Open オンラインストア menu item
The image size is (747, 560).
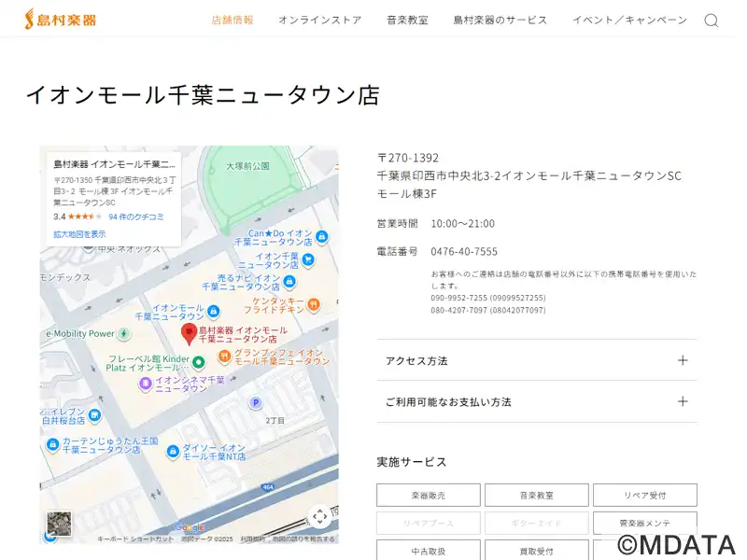320,20
